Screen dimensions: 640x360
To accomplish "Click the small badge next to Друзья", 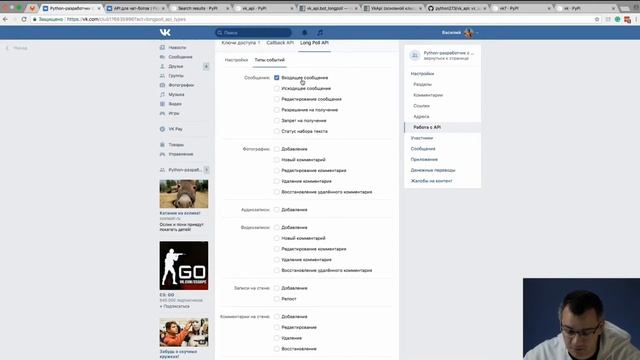I will click(x=206, y=66).
